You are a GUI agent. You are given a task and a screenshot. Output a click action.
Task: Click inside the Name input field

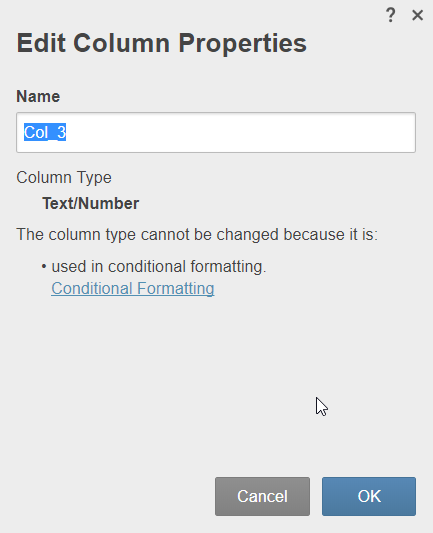tap(216, 132)
